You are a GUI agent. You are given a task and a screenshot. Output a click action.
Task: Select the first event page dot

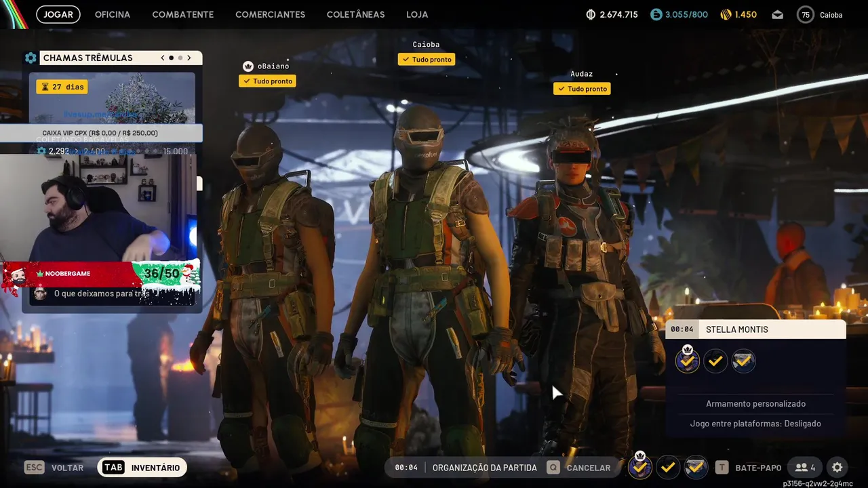pyautogui.click(x=171, y=58)
